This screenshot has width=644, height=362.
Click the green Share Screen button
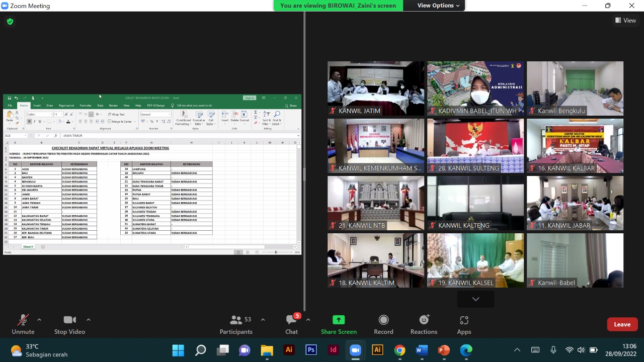point(339,324)
